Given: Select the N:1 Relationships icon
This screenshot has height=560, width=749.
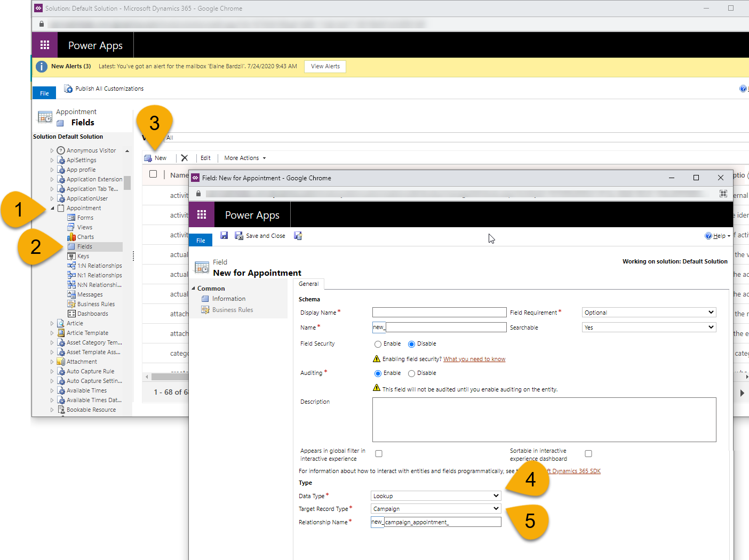Looking at the screenshot, I should coord(71,275).
